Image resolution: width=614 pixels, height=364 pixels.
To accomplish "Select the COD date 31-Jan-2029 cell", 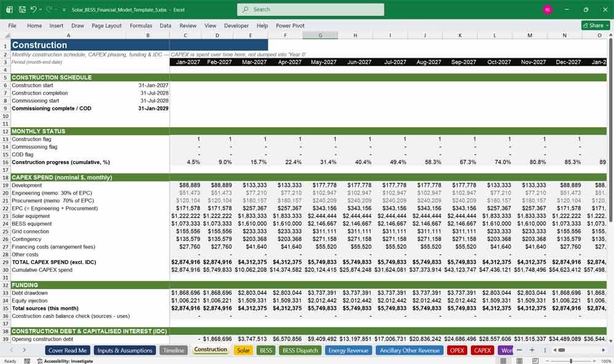I will (x=148, y=109).
